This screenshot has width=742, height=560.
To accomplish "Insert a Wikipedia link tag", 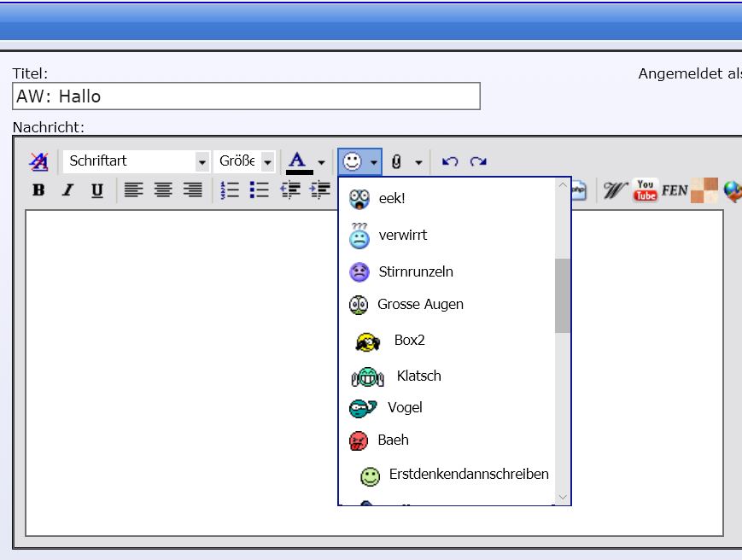I will 614,190.
